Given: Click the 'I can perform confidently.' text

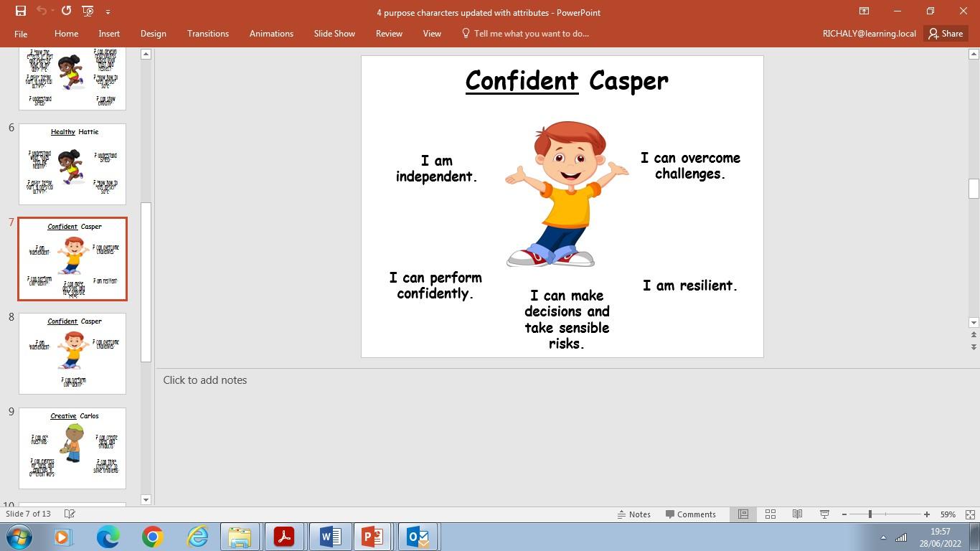Looking at the screenshot, I should [435, 286].
